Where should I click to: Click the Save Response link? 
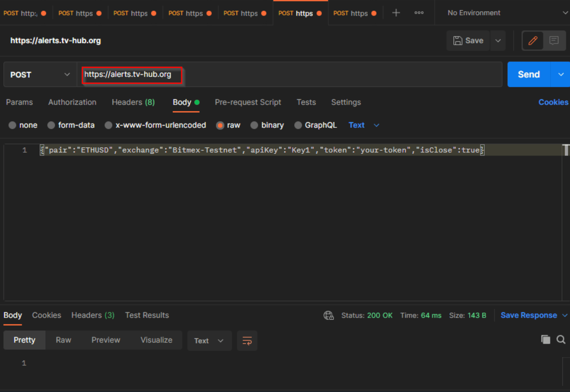529,315
